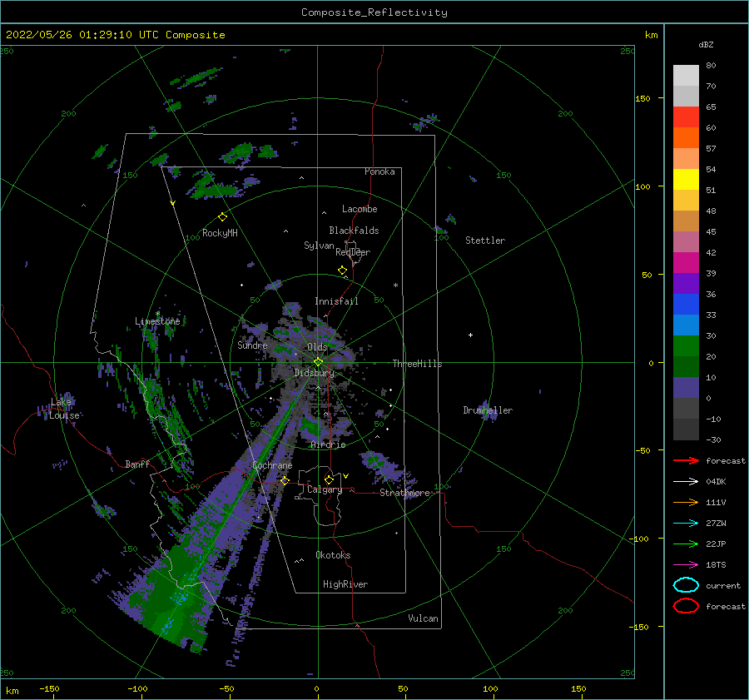
Task: Click the yellow diamond marker near RockyMH
Action: click(222, 217)
